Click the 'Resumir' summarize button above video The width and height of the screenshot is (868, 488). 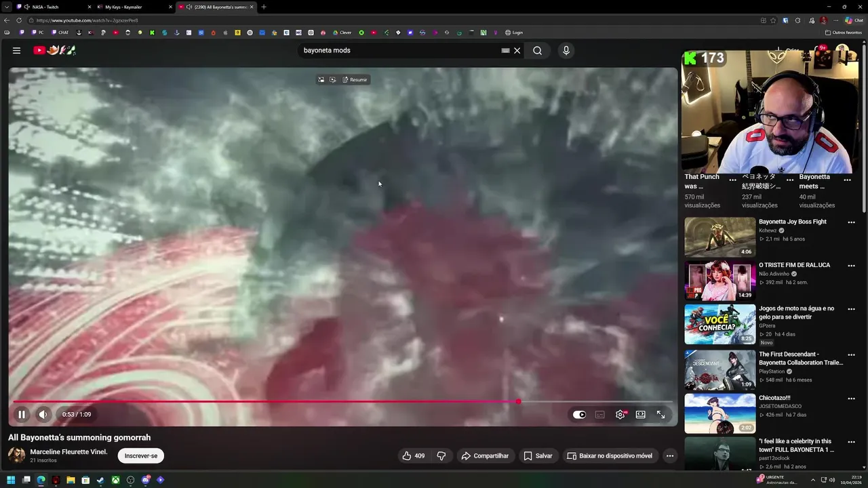click(355, 79)
